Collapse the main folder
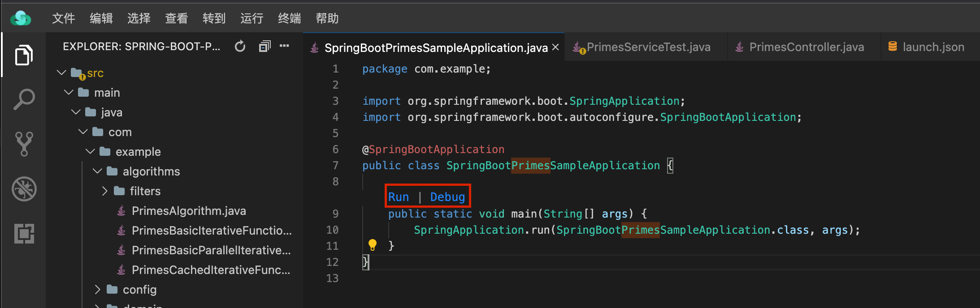 click(x=69, y=92)
